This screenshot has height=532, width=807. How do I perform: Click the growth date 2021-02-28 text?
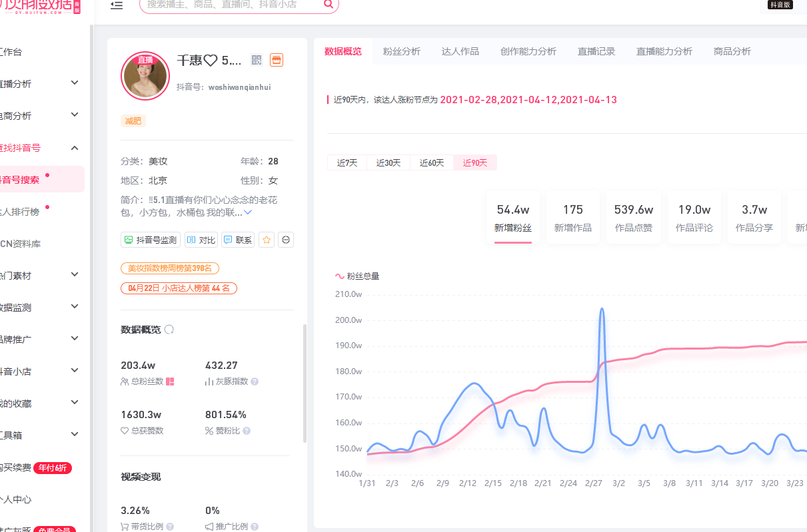[x=468, y=100]
